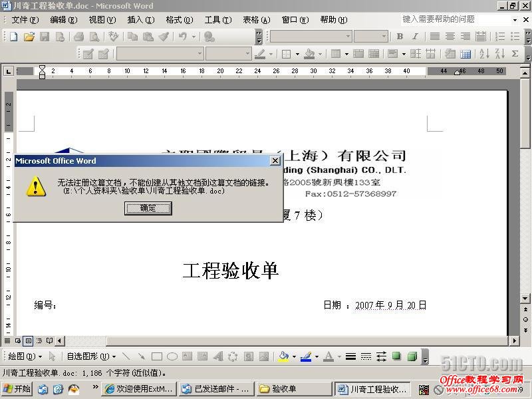Open the border line weight dropdown
The image size is (532, 399).
tap(228, 54)
